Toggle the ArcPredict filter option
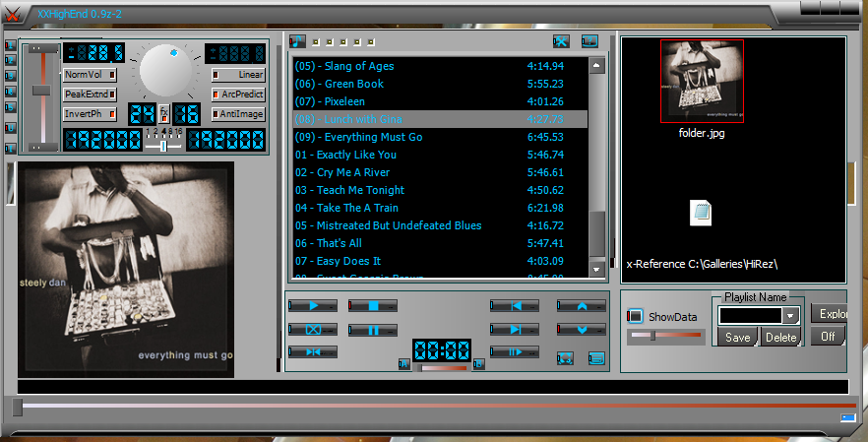The image size is (868, 442). pos(238,95)
